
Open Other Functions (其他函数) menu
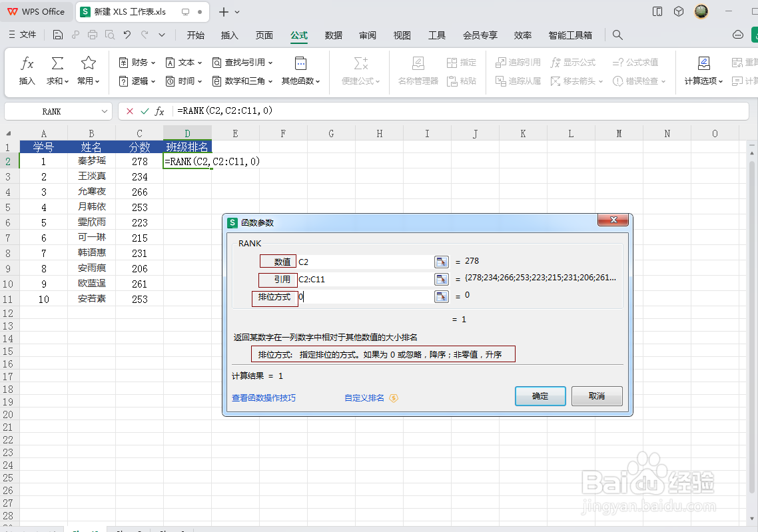point(300,70)
